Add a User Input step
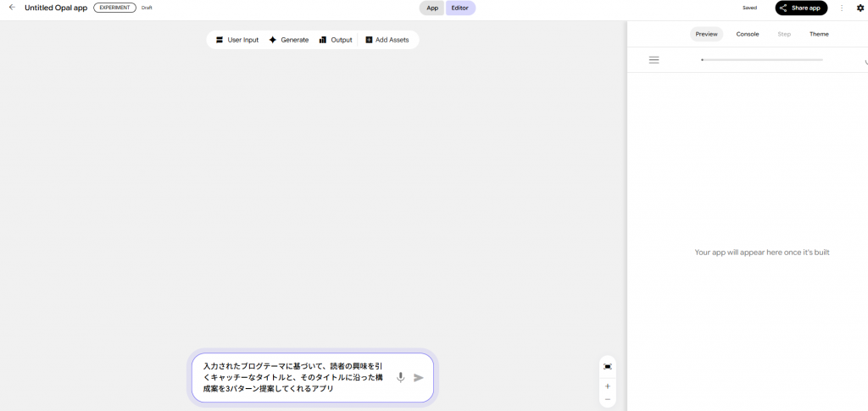The height and width of the screenshot is (411, 868). point(236,40)
